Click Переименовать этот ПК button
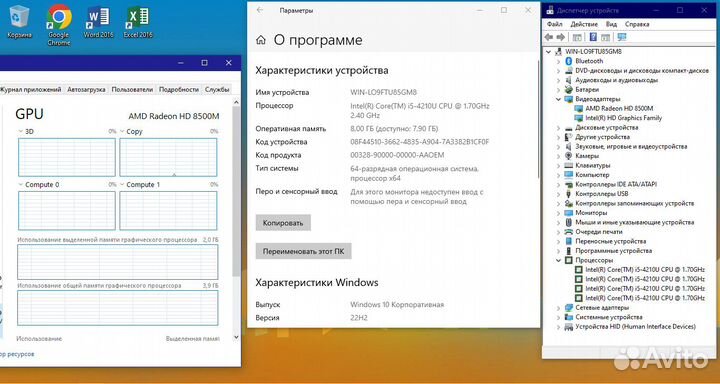The height and width of the screenshot is (384, 720). click(x=304, y=251)
